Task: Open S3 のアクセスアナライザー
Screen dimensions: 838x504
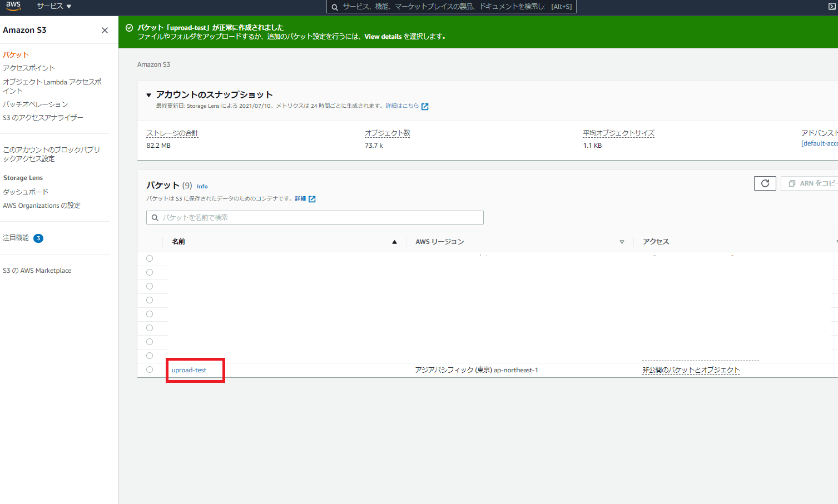Action: coord(43,117)
